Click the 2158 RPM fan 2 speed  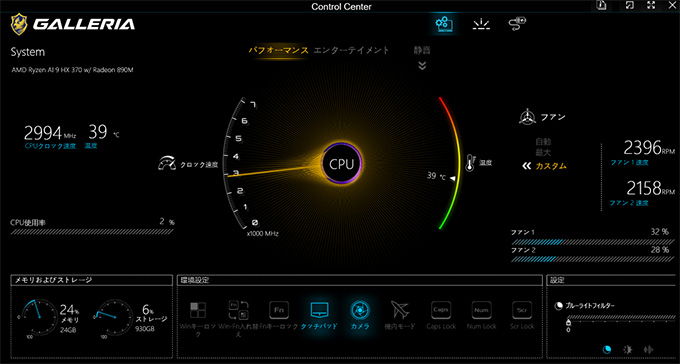(651, 188)
